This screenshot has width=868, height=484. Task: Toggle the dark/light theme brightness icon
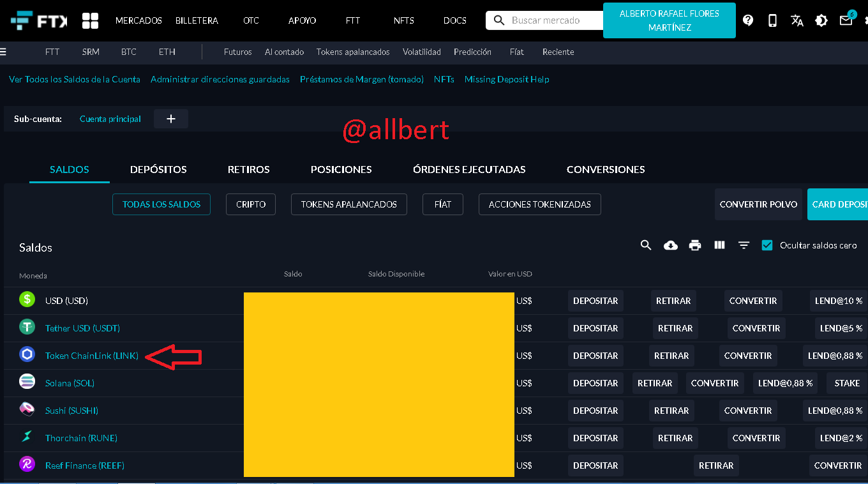point(821,20)
